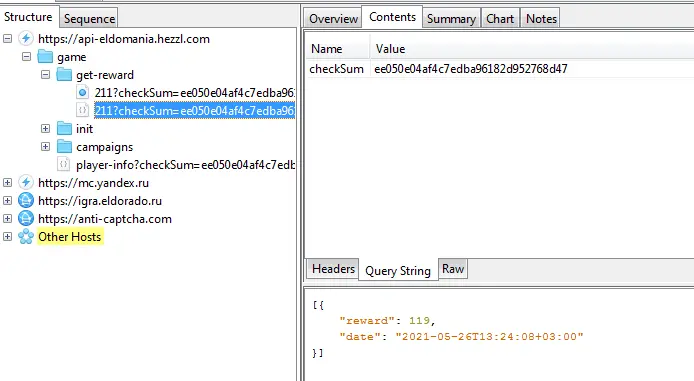This screenshot has height=381, width=694.
Task: Select the first unhighlighted 211?checkSum request
Action: 194,93
